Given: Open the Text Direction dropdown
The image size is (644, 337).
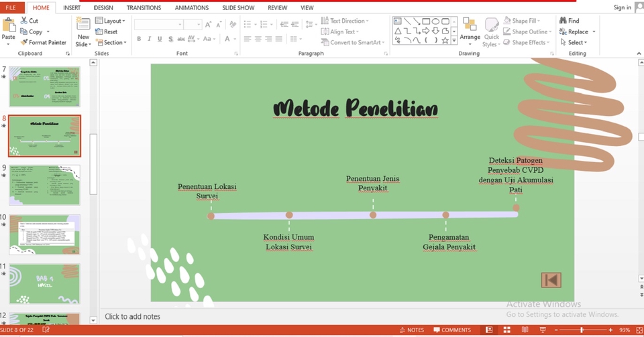Looking at the screenshot, I should click(x=345, y=21).
